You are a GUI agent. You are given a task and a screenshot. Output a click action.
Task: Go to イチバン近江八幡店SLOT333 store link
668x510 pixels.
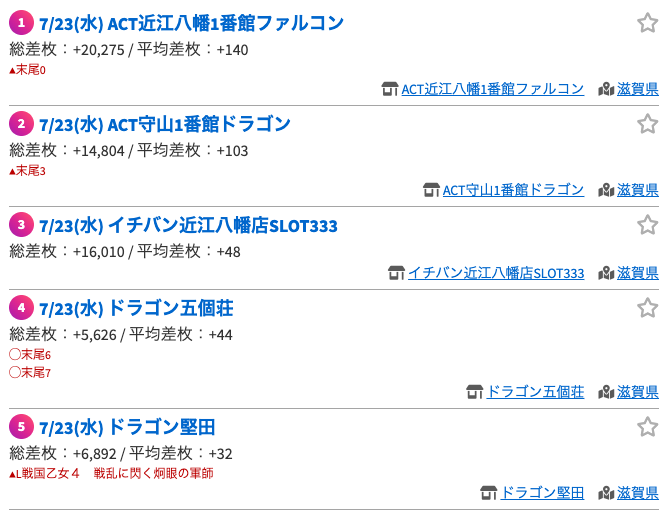coord(496,273)
